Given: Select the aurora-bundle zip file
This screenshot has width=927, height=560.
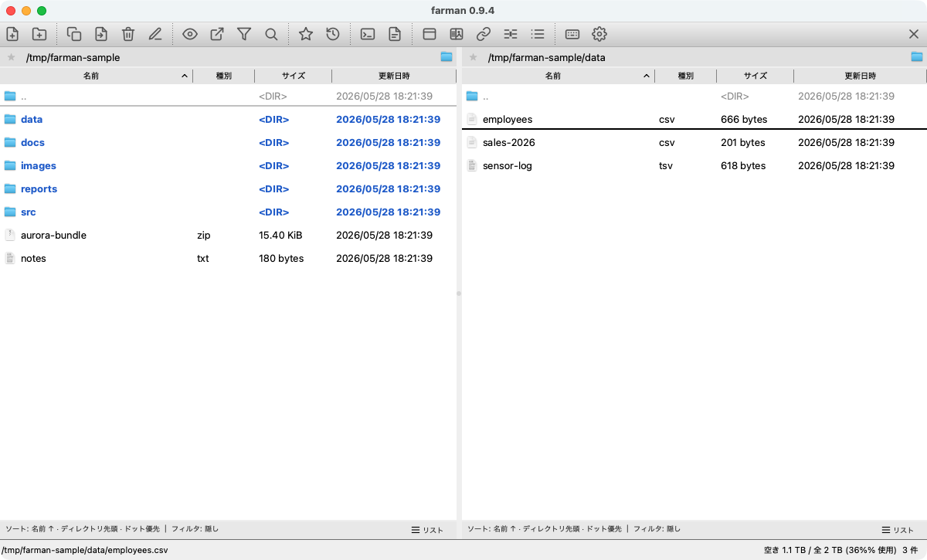Looking at the screenshot, I should point(228,235).
